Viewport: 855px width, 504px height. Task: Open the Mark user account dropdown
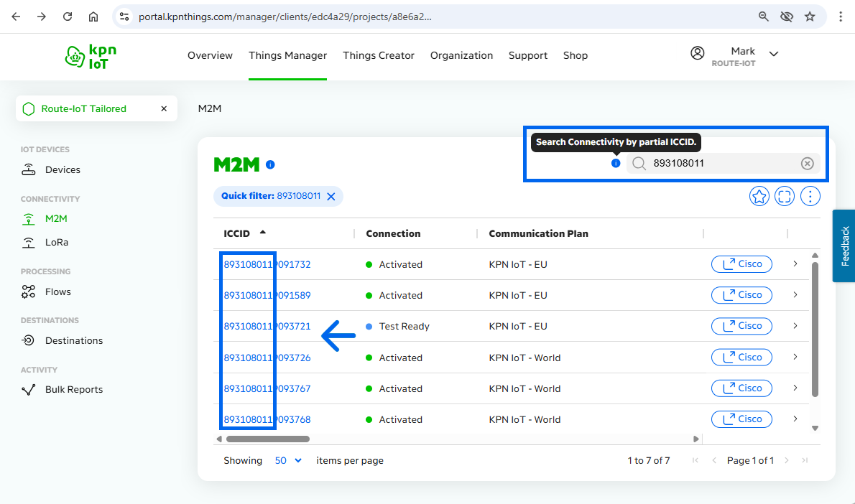coord(773,54)
